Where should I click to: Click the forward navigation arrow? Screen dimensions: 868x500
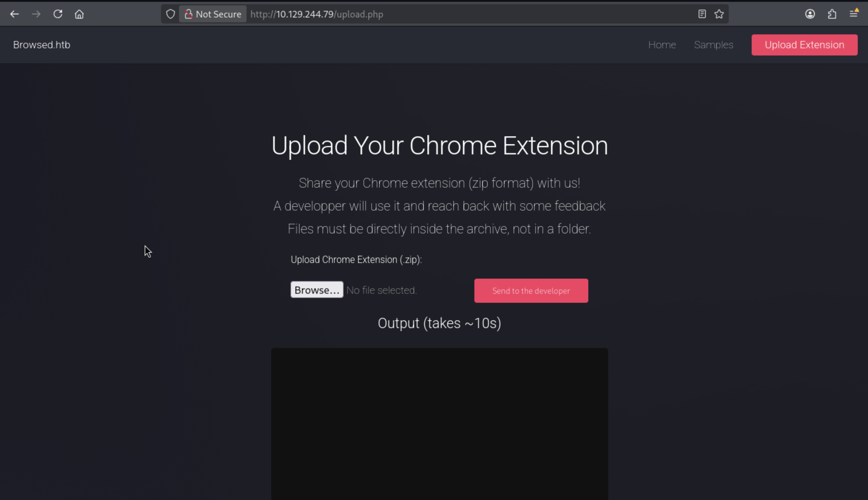tap(36, 14)
